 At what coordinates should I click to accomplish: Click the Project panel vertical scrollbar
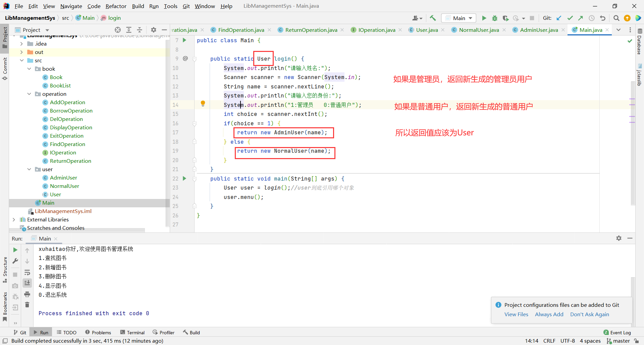[x=167, y=134]
